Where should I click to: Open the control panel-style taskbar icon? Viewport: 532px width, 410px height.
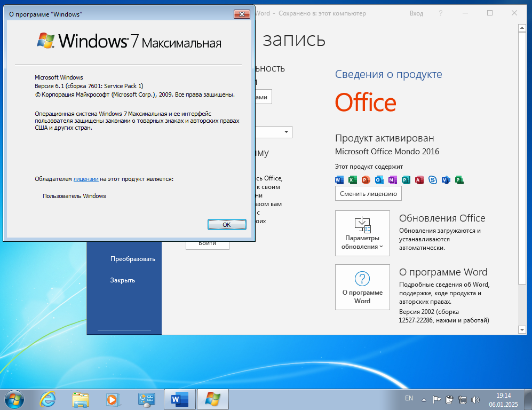[146, 399]
